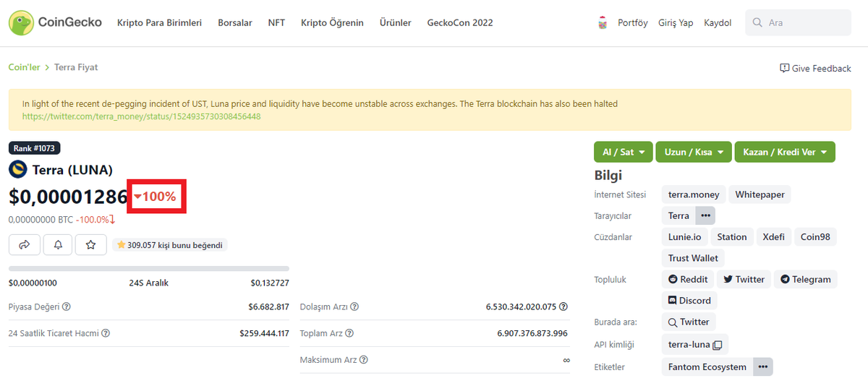The height and width of the screenshot is (386, 868).
Task: Click the 0,00000000 BTC price text
Action: click(40, 220)
